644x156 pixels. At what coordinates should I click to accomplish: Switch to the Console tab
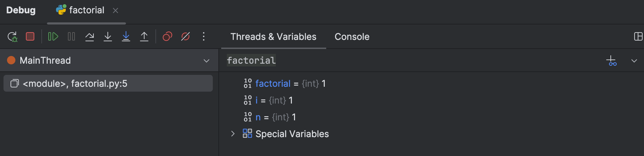(352, 37)
